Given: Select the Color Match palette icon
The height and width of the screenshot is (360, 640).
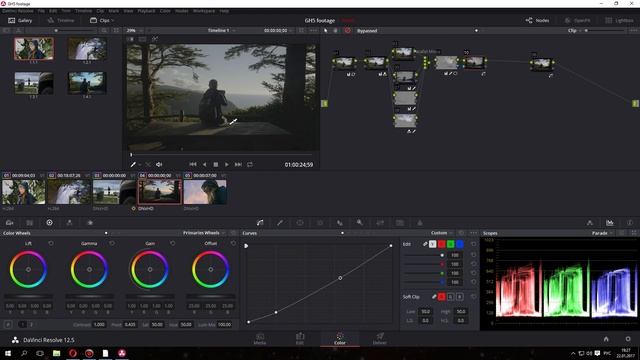Looking at the screenshot, I should pos(29,223).
